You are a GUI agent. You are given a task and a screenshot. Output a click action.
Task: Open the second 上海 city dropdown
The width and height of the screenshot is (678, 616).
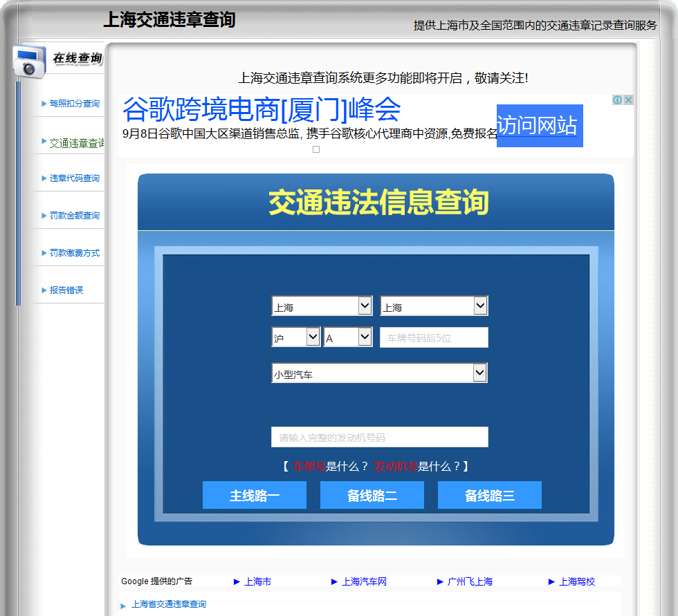click(434, 306)
